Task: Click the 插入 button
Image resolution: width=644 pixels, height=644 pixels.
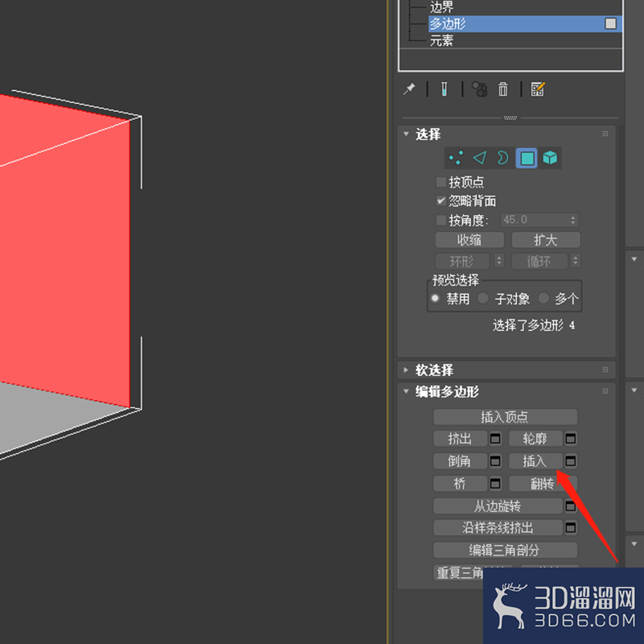Action: coord(535,460)
